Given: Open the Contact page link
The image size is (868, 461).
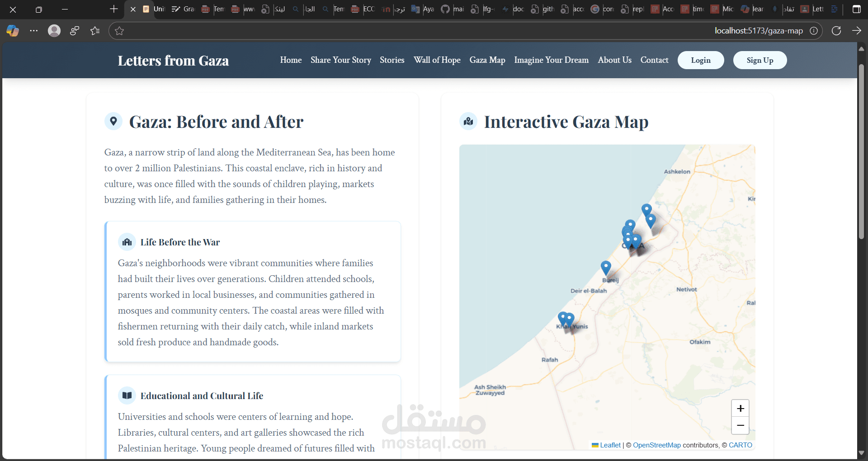Looking at the screenshot, I should [x=654, y=60].
